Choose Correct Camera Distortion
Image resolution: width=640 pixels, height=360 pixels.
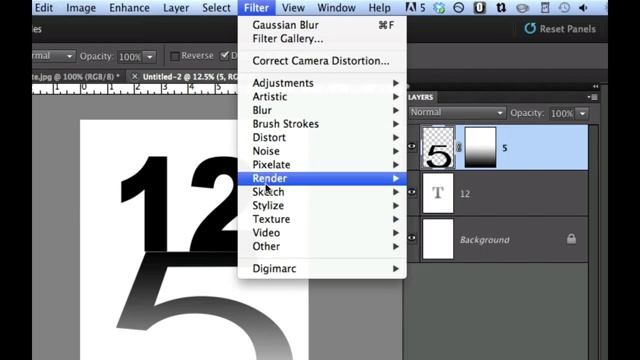(x=322, y=61)
